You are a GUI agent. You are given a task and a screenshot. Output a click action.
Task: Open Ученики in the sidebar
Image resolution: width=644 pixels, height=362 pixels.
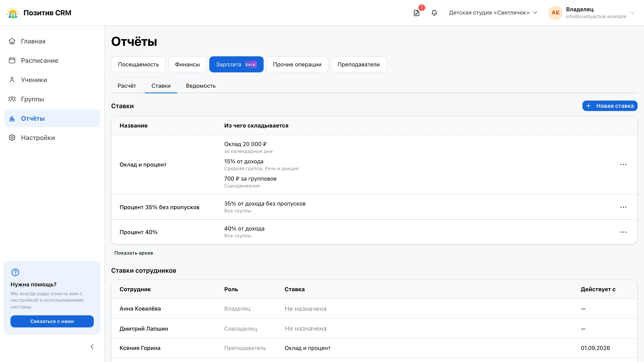point(52,80)
